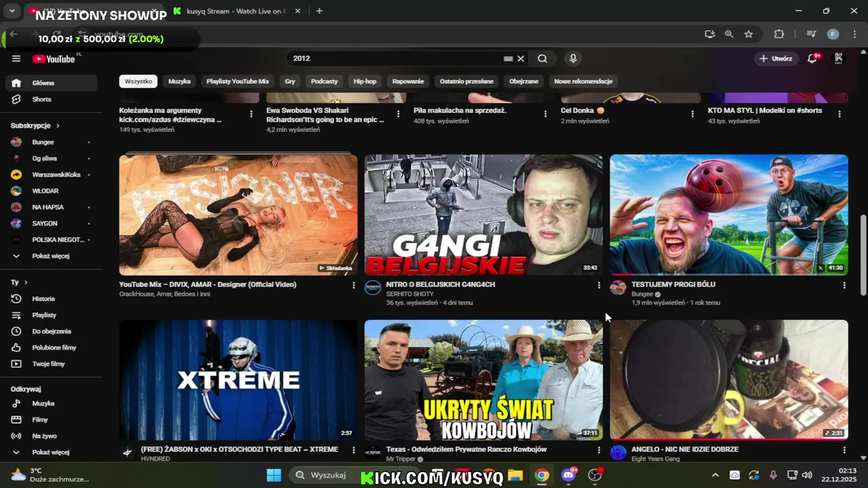Screen dimensions: 868x488
Task: Open the YouTube hamburger guide menu
Action: pyautogui.click(x=16, y=59)
